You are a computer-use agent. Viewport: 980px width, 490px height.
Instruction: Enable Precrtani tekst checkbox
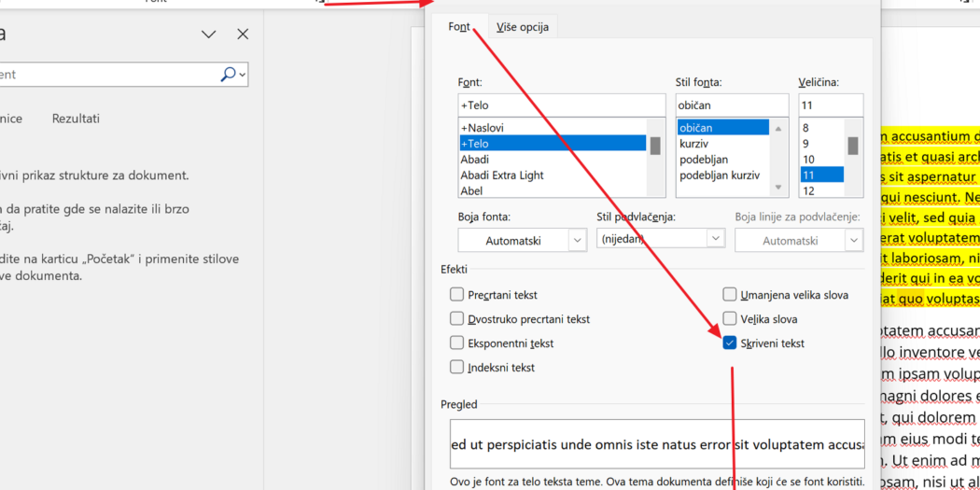coord(457,294)
